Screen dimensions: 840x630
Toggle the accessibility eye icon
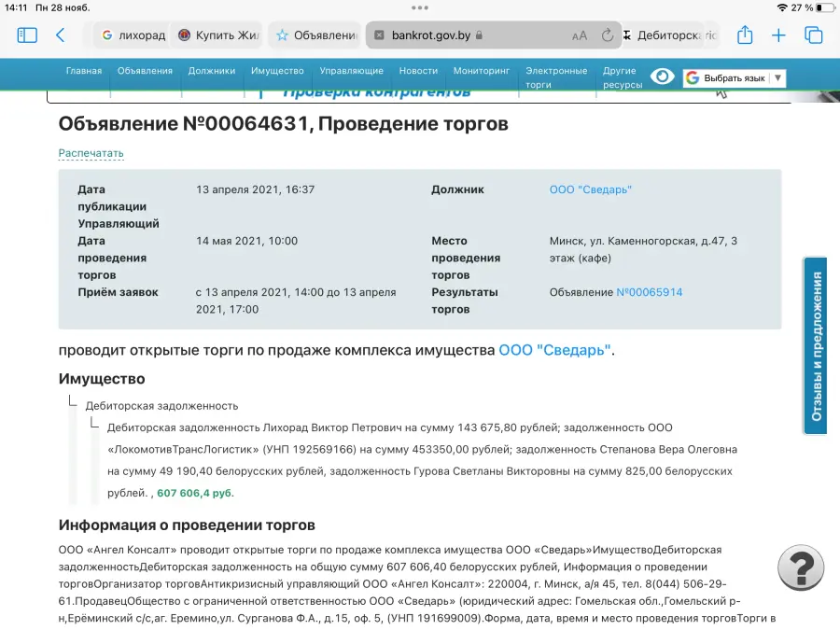(662, 77)
